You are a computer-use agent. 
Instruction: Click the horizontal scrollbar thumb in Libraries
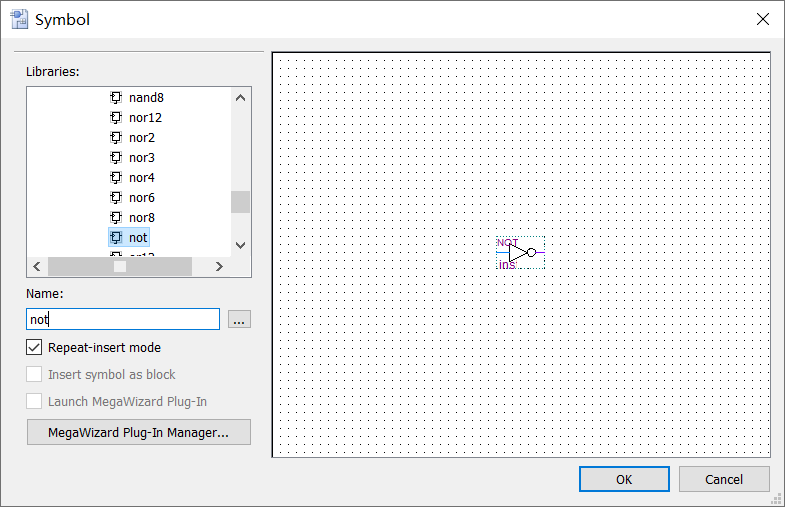[120, 266]
